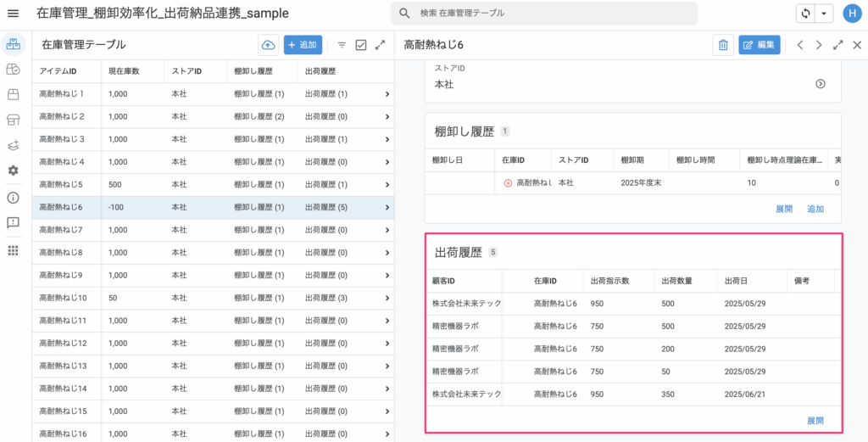This screenshot has height=442, width=868.
Task: Open the ストアID 本社 reference arrow
Action: (x=821, y=84)
